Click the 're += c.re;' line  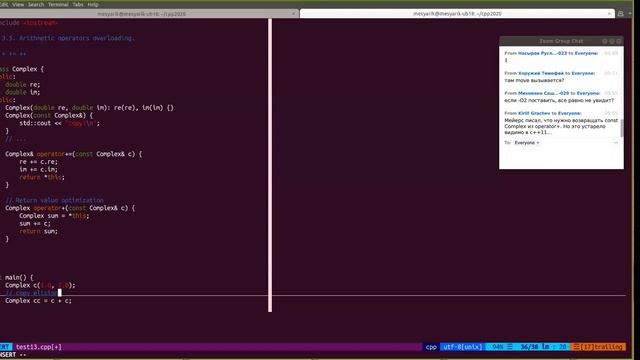tap(38, 162)
